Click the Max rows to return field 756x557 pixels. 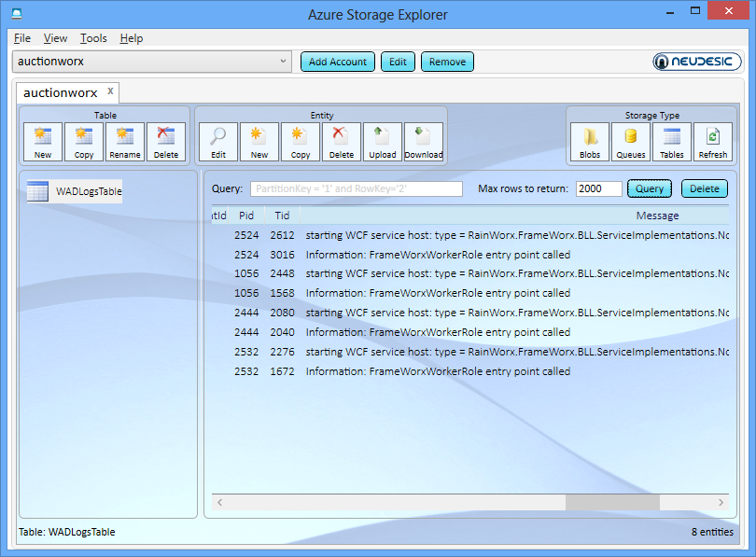point(599,188)
